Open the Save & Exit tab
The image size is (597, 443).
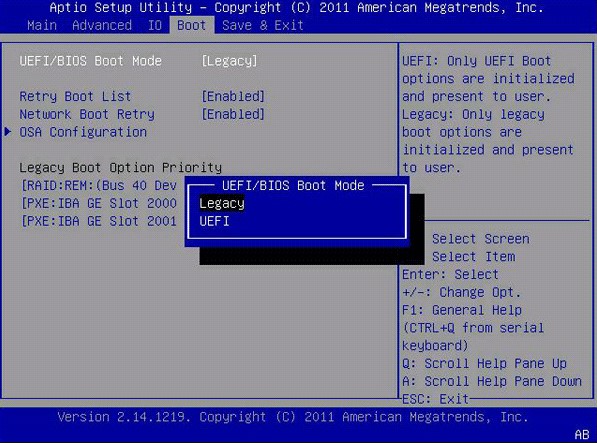point(263,25)
